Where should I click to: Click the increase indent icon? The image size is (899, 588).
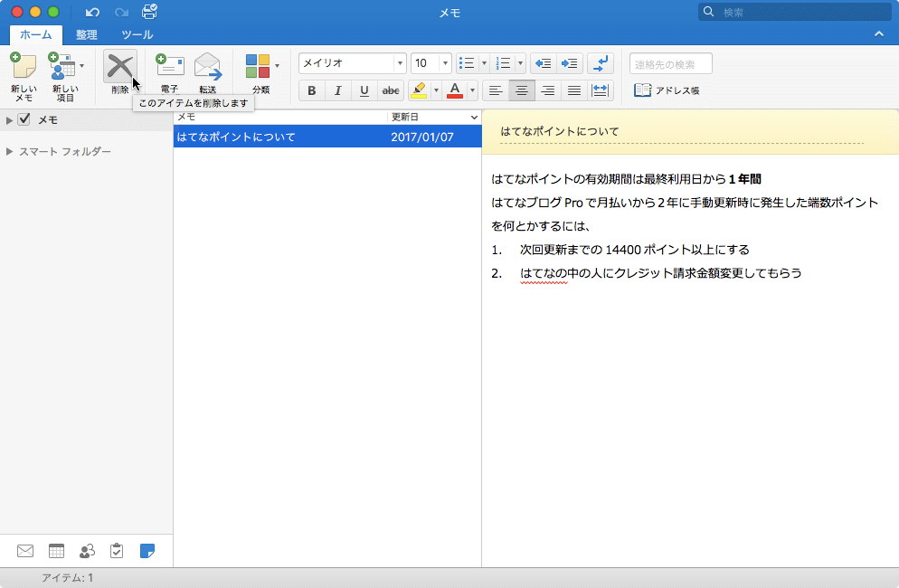pos(570,63)
